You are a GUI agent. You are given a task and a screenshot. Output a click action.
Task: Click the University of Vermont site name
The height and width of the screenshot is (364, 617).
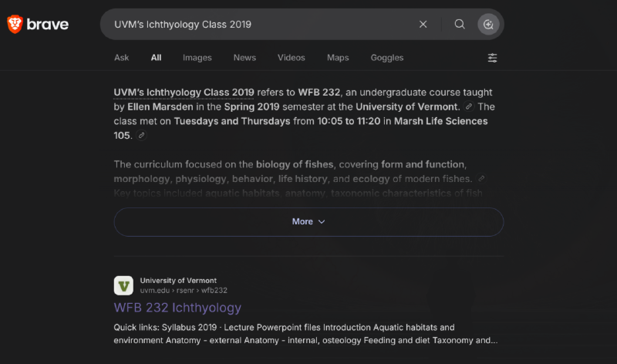tap(178, 281)
